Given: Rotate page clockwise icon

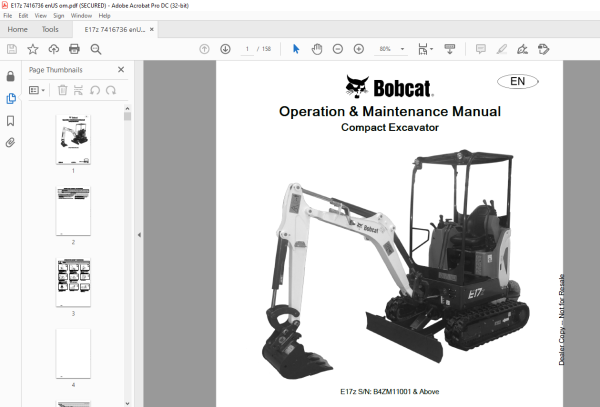Looking at the screenshot, I should coord(111,90).
